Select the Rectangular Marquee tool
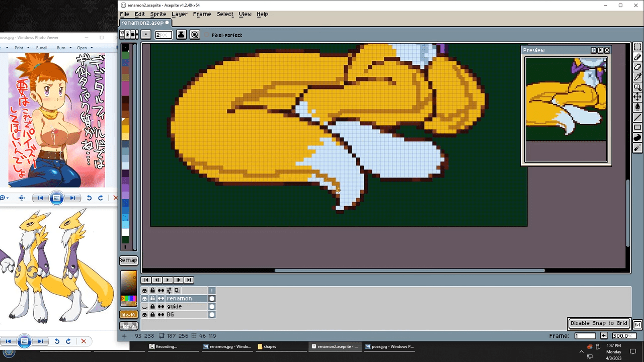644x362 pixels. coord(637,47)
